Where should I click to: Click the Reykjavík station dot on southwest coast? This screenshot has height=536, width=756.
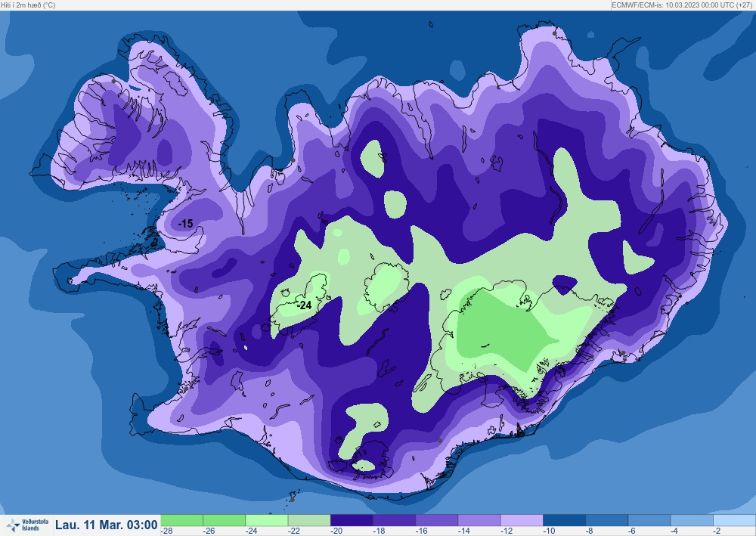pyautogui.click(x=186, y=389)
